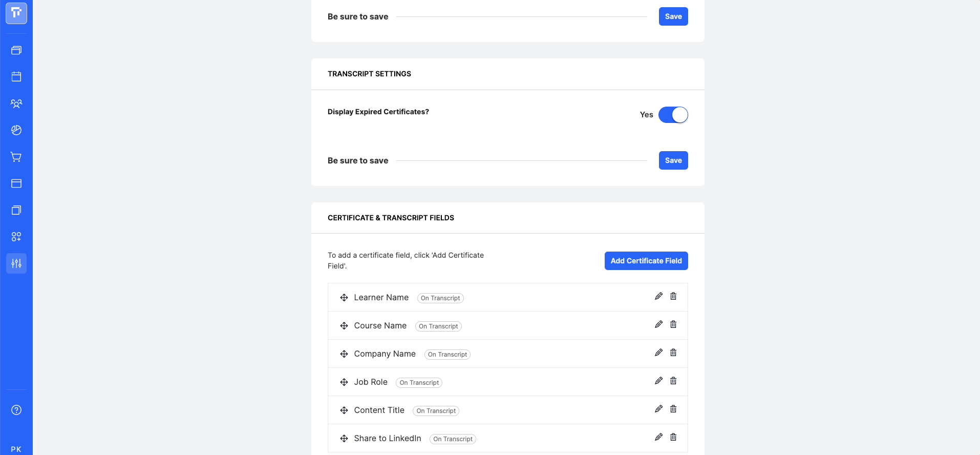The width and height of the screenshot is (980, 455).
Task: Open the pie chart reports icon
Action: [x=16, y=130]
